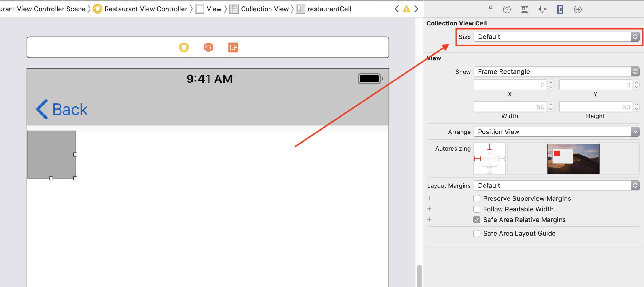Click the Collection View grid icon in breadcrumb
Image resolution: width=644 pixels, height=287 pixels.
(x=234, y=9)
